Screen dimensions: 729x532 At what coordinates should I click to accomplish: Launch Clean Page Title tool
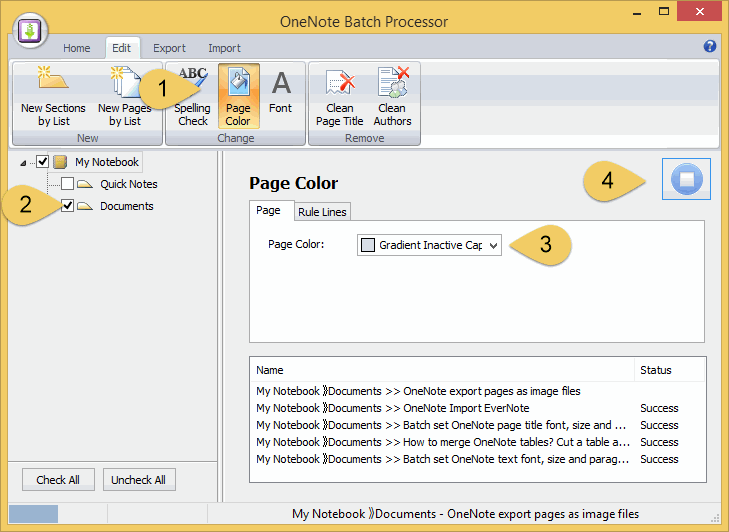click(x=339, y=96)
